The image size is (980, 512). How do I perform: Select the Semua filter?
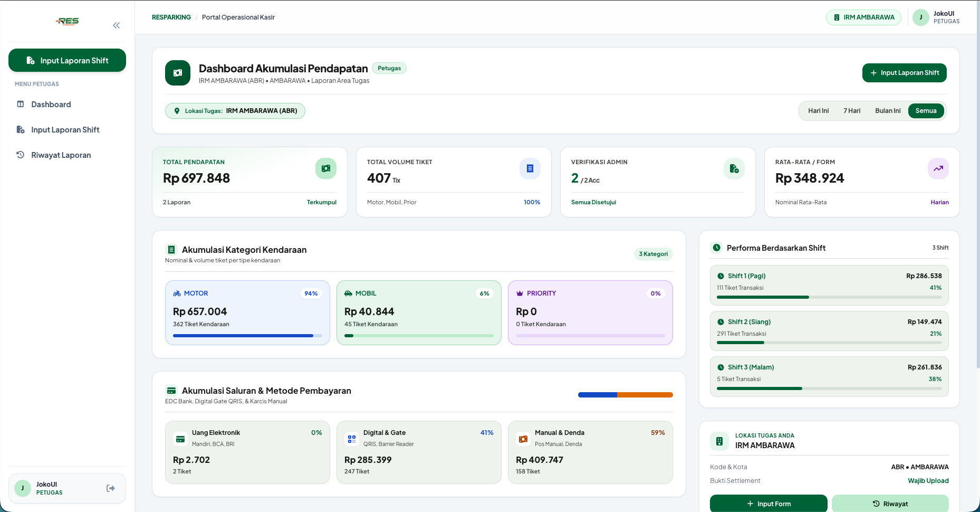926,111
